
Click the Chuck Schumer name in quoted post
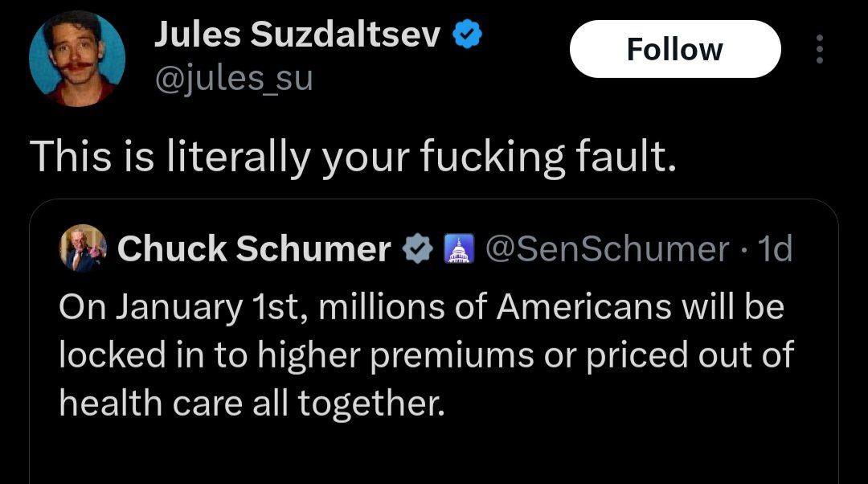(254, 250)
